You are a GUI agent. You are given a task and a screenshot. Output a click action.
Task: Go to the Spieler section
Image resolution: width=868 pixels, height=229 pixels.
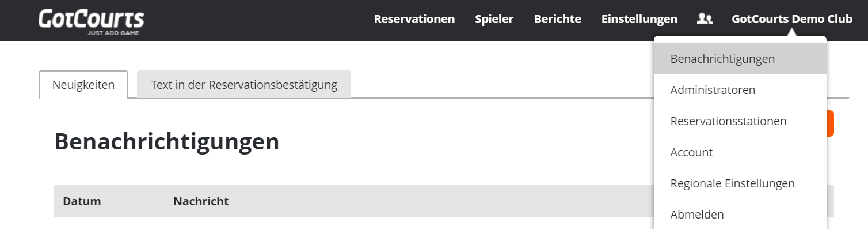[494, 19]
